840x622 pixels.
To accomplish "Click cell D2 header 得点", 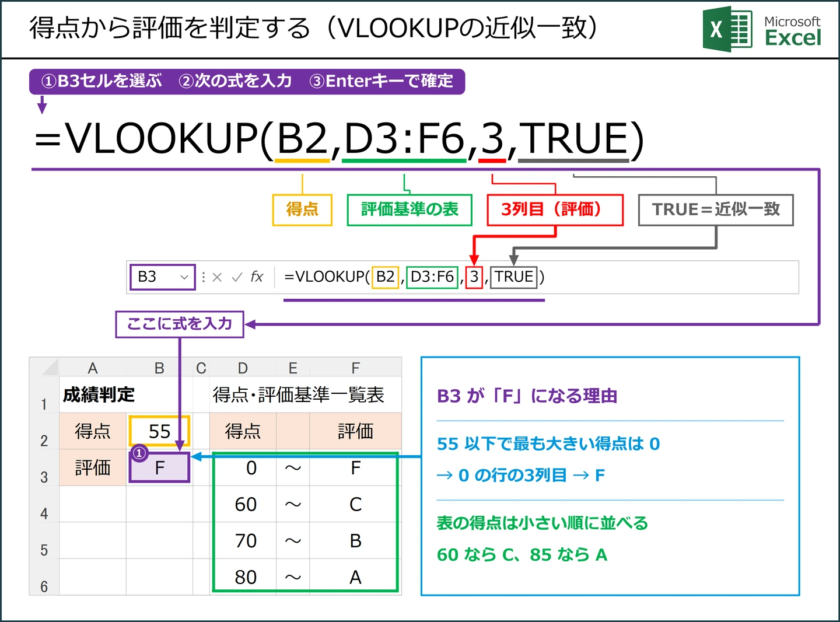I will click(243, 431).
